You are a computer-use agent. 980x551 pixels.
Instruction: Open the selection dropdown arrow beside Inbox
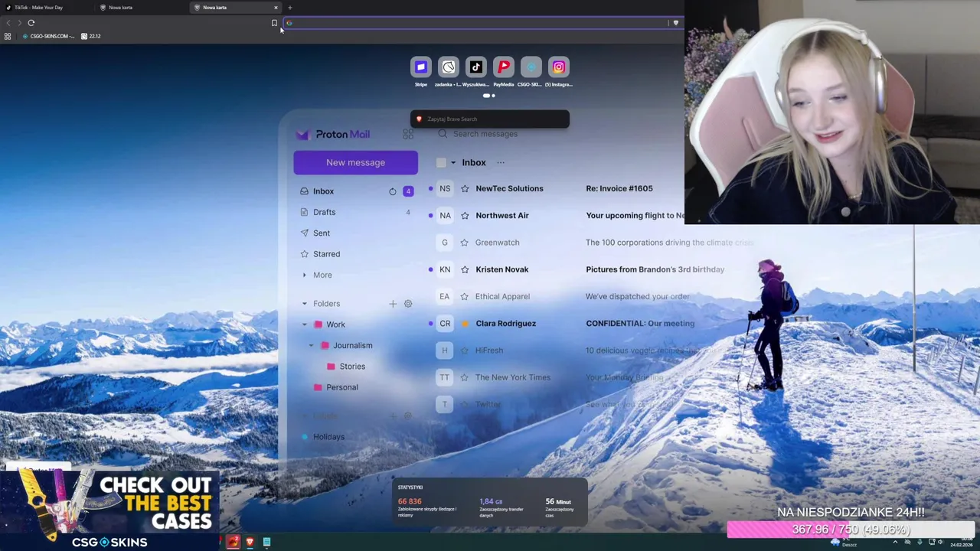pos(452,162)
